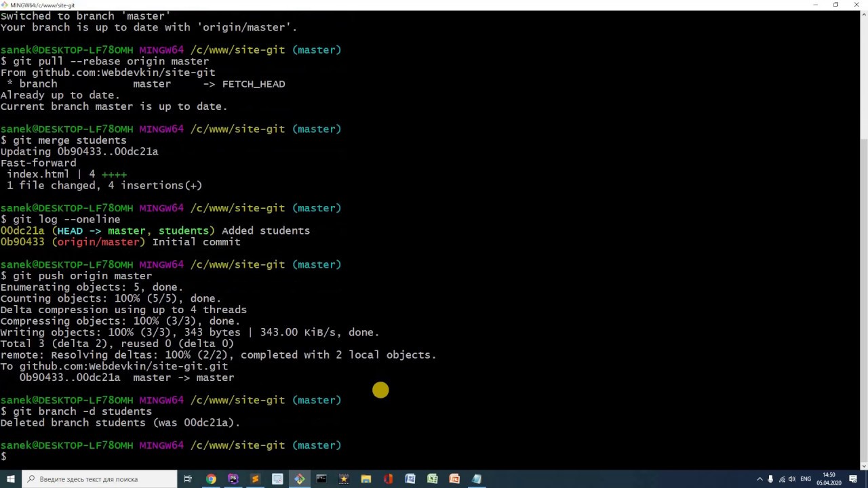Click the 'index.html | 4 ++++' line

pos(66,174)
